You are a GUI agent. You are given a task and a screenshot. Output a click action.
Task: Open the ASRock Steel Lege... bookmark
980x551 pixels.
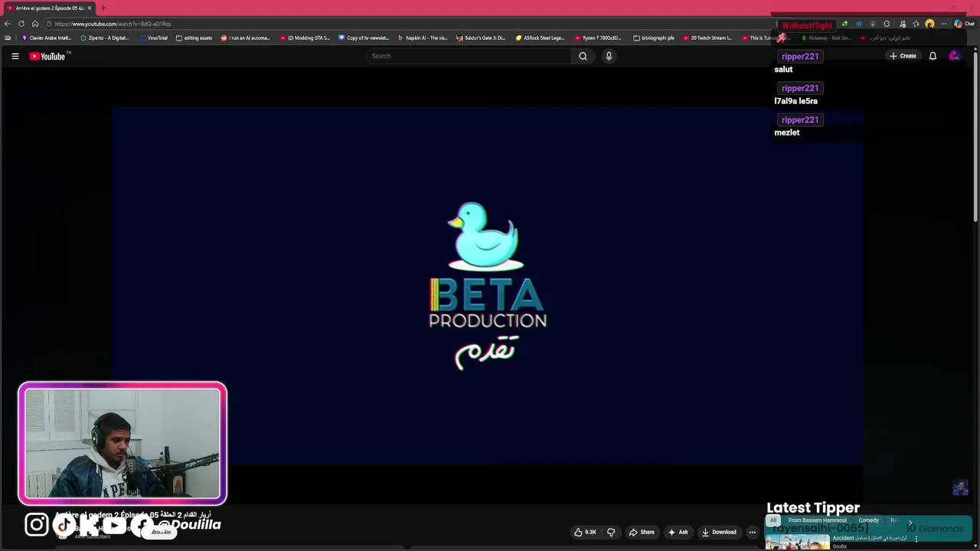[x=540, y=37]
